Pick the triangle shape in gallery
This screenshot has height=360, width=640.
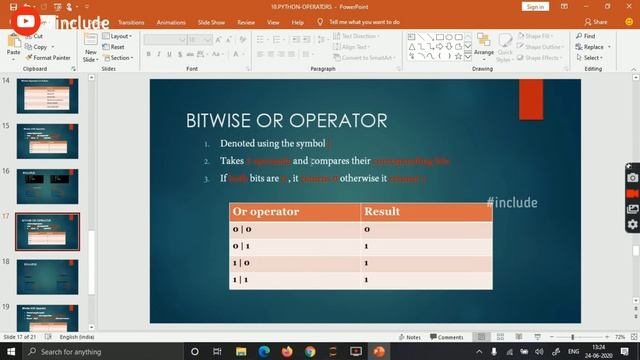412,47
